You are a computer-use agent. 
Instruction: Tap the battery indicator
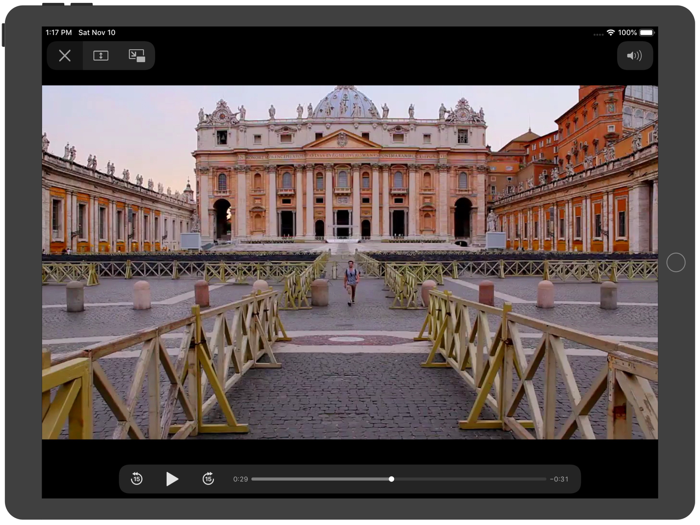tap(647, 33)
